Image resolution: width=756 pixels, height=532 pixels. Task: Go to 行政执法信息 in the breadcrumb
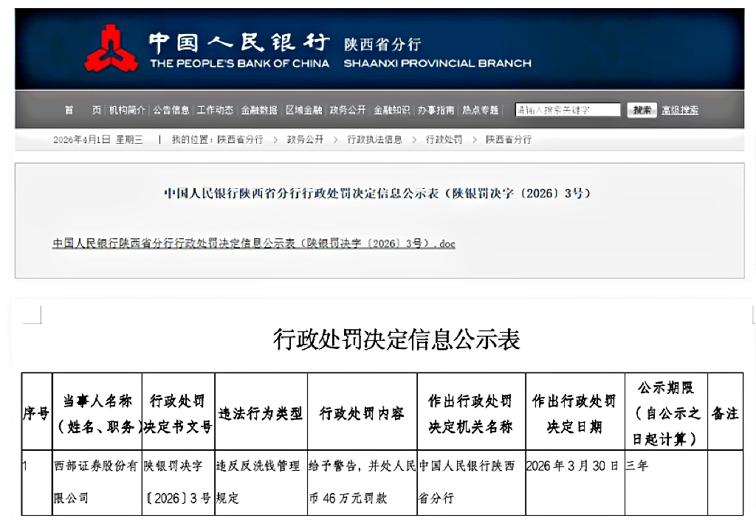[375, 139]
